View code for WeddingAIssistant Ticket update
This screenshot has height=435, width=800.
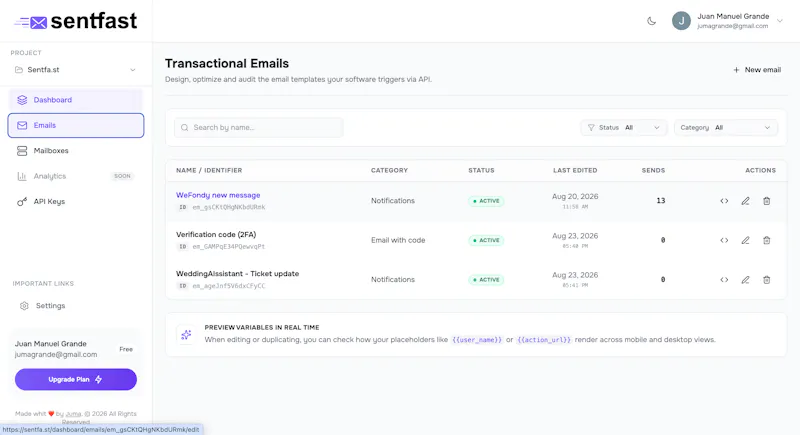pos(724,279)
